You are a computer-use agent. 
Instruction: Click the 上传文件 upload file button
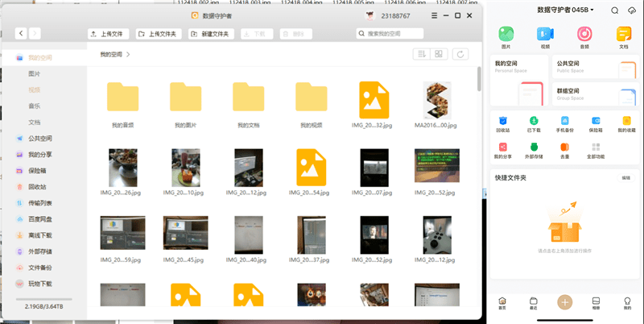[x=109, y=34]
